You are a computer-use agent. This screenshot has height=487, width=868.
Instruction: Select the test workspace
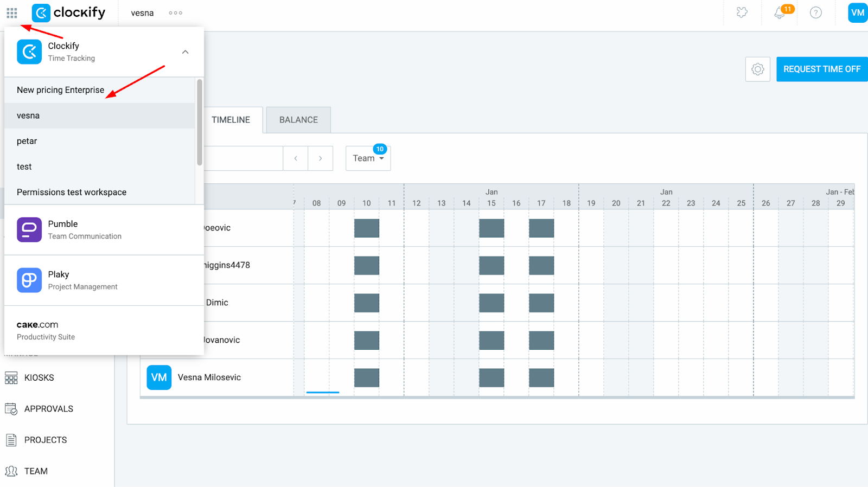(100, 166)
